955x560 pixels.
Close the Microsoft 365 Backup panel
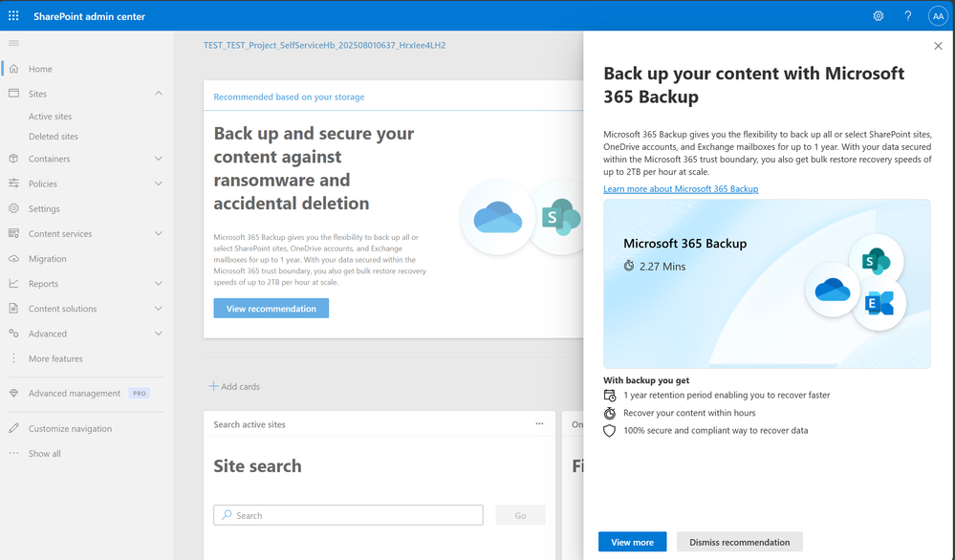938,46
